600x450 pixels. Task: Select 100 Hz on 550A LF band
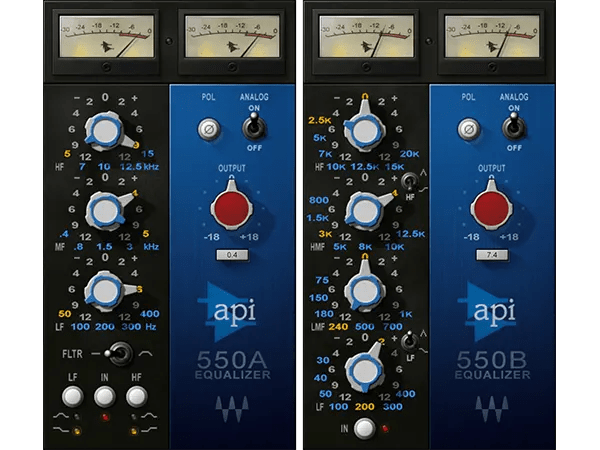(x=80, y=327)
